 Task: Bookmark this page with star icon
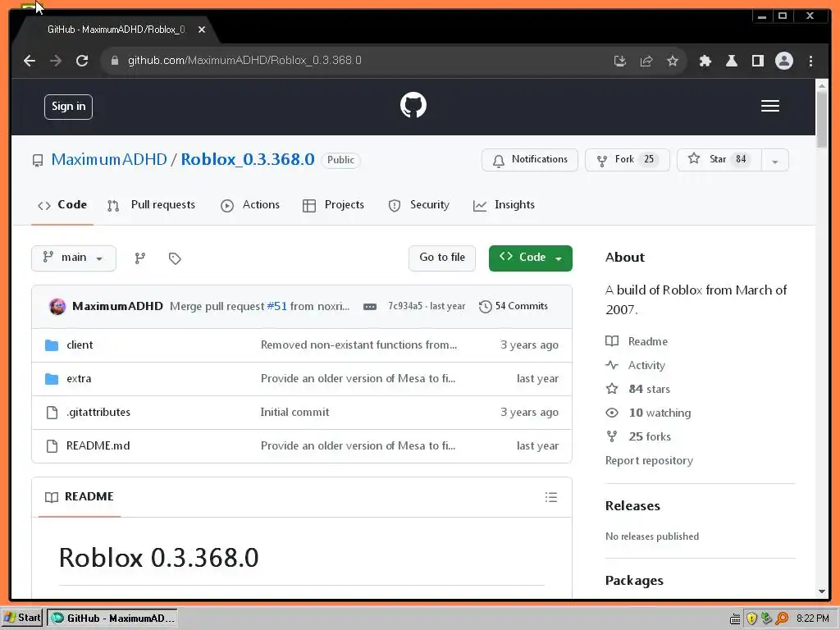coord(673,61)
